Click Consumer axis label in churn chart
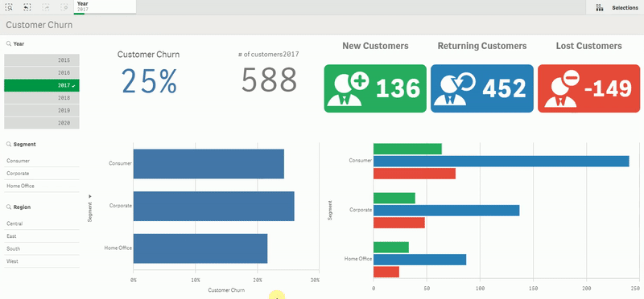 coord(120,163)
